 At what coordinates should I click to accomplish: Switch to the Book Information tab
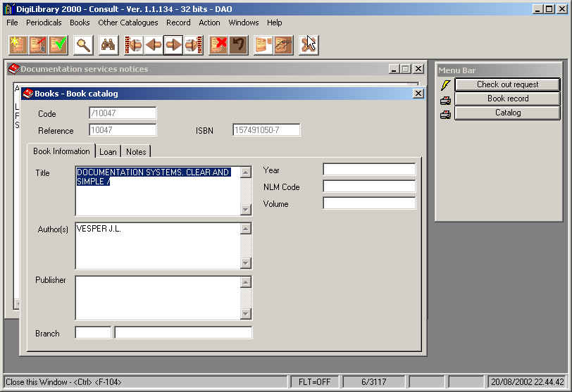pyautogui.click(x=61, y=151)
